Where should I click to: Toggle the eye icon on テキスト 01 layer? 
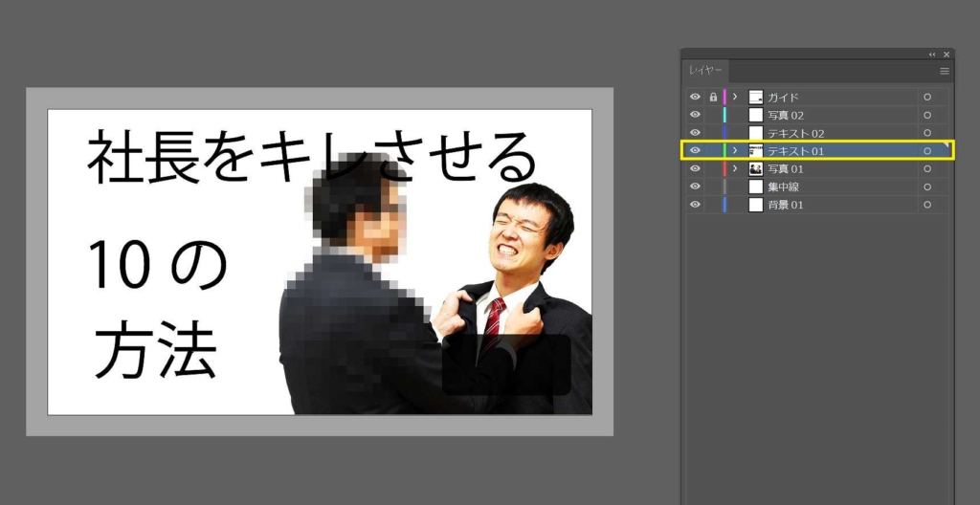[695, 150]
